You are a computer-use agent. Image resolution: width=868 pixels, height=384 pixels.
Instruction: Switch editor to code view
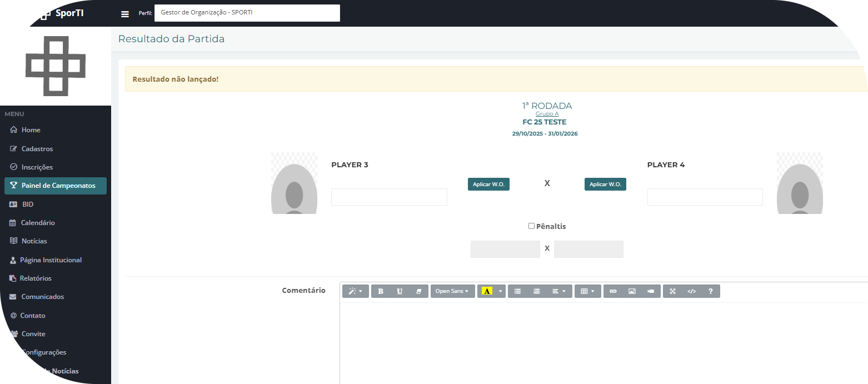coord(691,291)
